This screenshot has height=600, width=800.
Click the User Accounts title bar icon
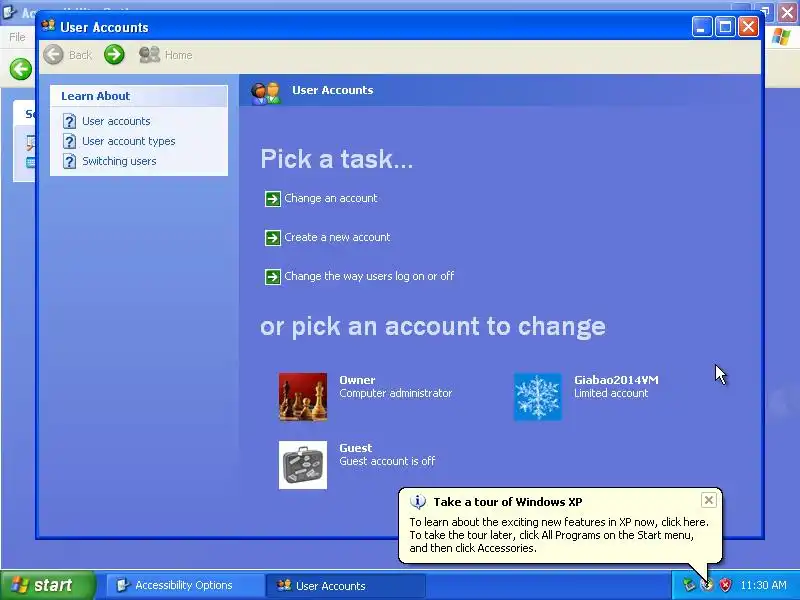(x=48, y=26)
